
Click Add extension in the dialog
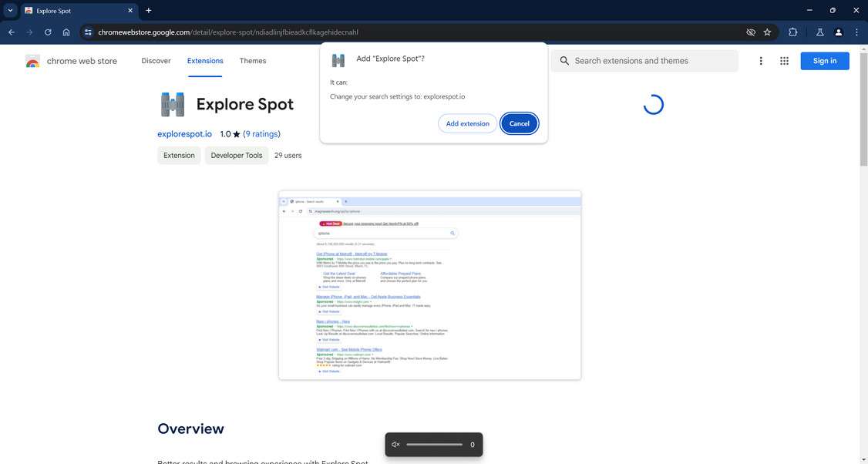click(x=467, y=123)
